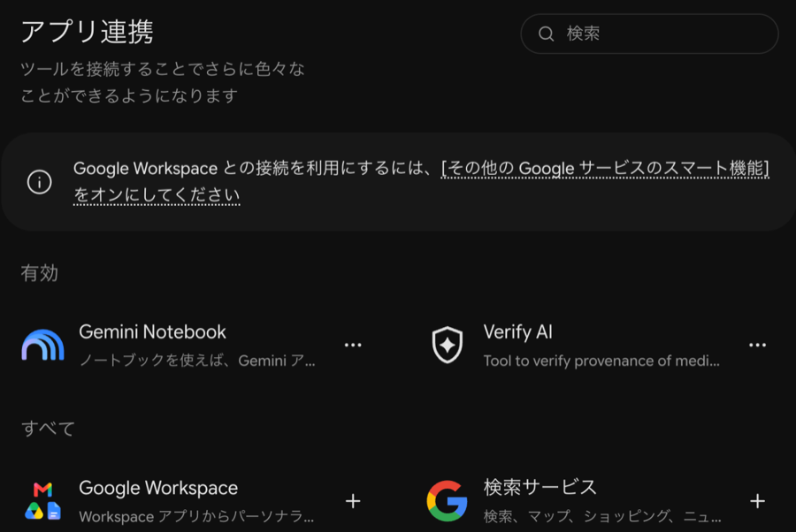Click 検索、マップ、ショッピング description text

602,516
